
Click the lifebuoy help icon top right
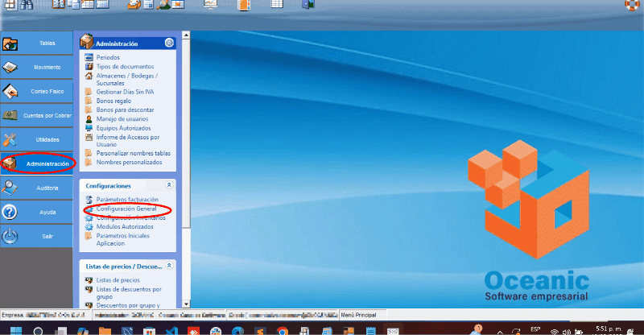click(633, 5)
